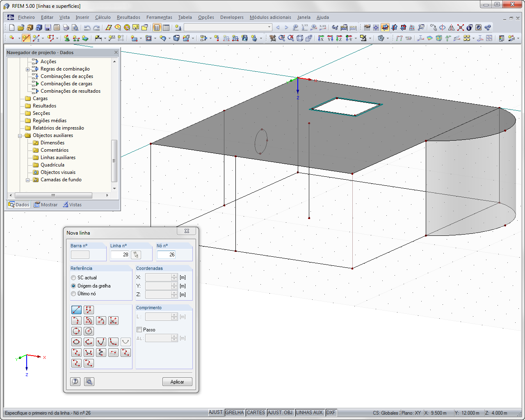Open the view dropdown next to solid icon

pyautogui.click(x=387, y=38)
